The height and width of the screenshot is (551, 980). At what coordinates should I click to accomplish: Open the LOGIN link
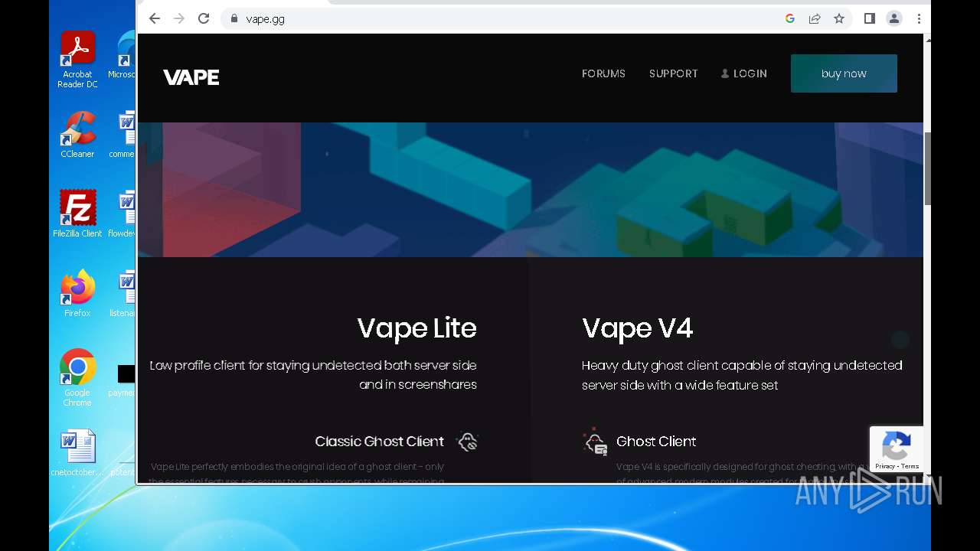(x=743, y=73)
